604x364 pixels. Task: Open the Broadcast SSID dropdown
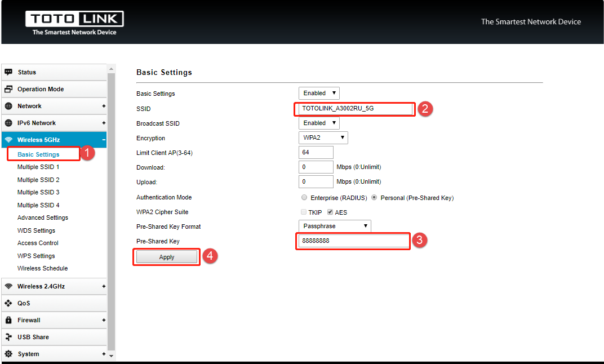point(319,123)
